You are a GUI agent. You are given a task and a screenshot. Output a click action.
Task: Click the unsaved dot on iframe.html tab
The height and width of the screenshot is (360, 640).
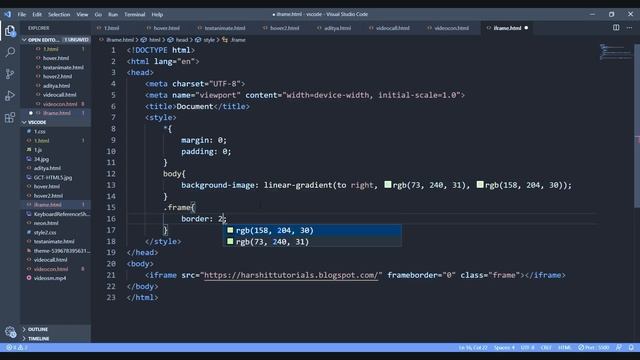pyautogui.click(x=526, y=28)
